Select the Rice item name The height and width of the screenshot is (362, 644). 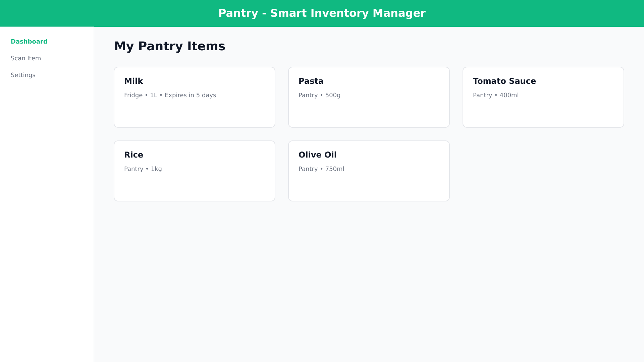pos(133,155)
